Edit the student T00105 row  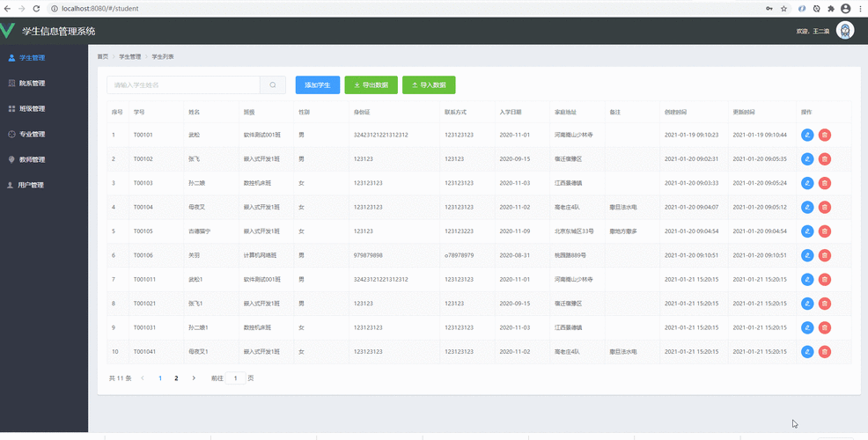pyautogui.click(x=807, y=231)
